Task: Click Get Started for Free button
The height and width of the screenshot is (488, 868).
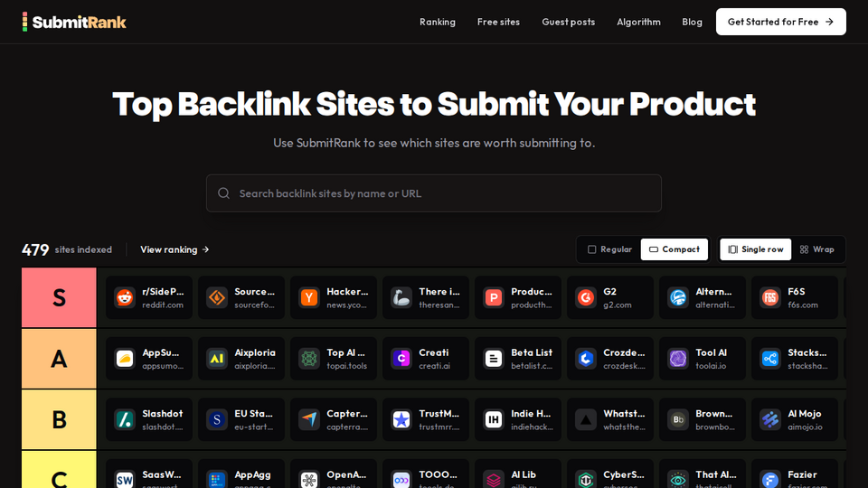Action: tap(780, 22)
